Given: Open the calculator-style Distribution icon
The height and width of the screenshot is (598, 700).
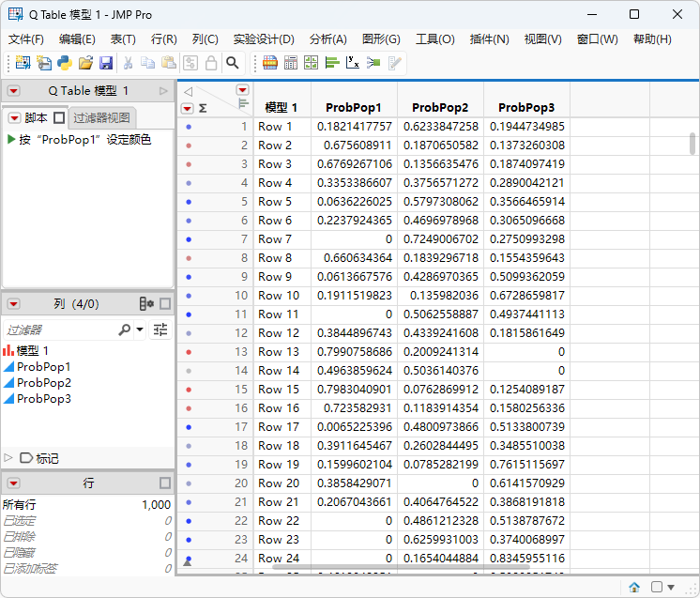Looking at the screenshot, I should [291, 63].
